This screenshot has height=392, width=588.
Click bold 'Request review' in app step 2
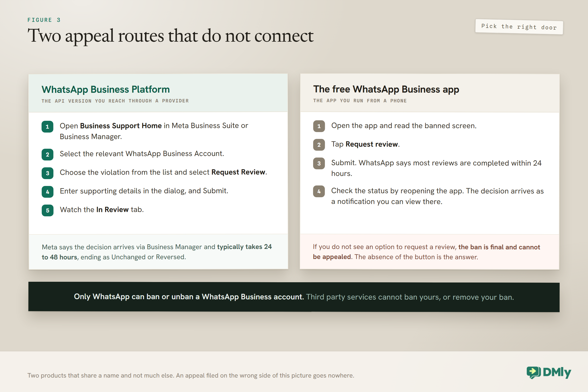371,144
